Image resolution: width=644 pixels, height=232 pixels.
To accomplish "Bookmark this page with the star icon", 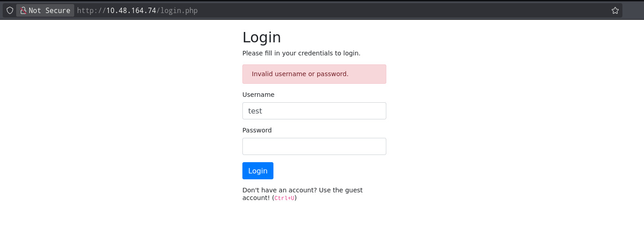I will coord(615,10).
